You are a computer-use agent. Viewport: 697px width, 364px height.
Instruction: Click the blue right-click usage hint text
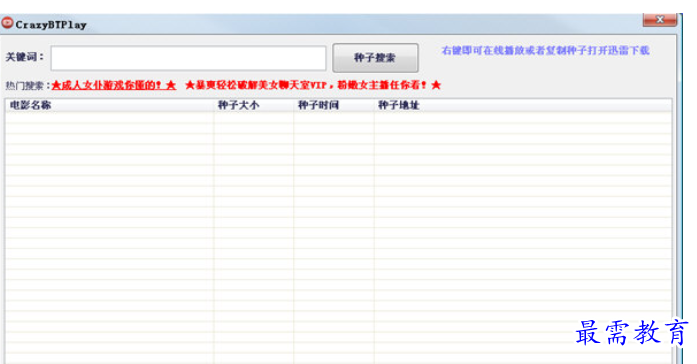click(x=545, y=51)
